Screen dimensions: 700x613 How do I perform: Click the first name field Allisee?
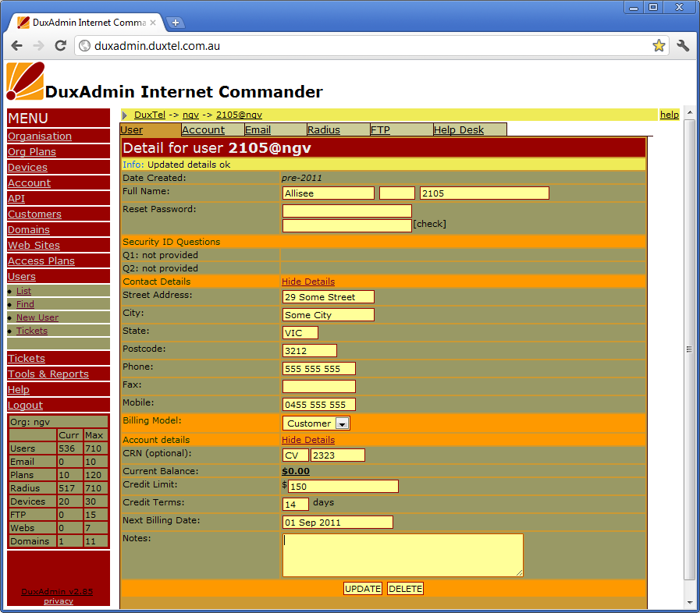click(329, 193)
